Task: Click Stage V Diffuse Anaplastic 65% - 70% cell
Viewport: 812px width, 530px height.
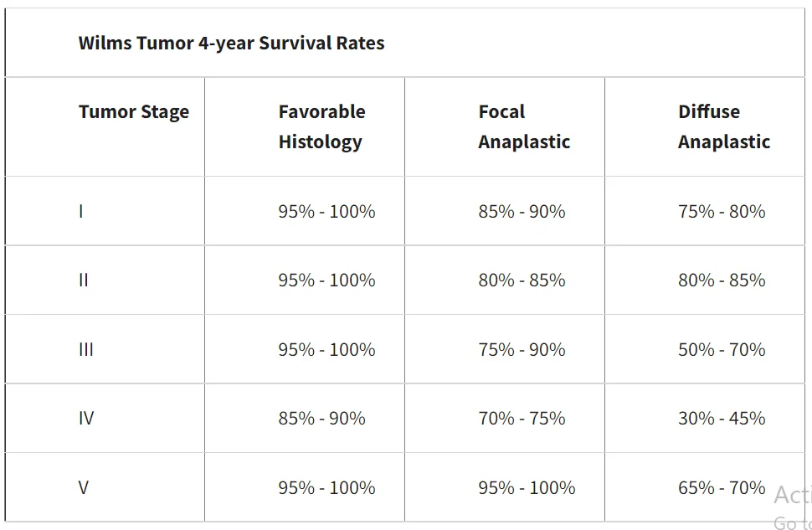Action: coord(722,488)
